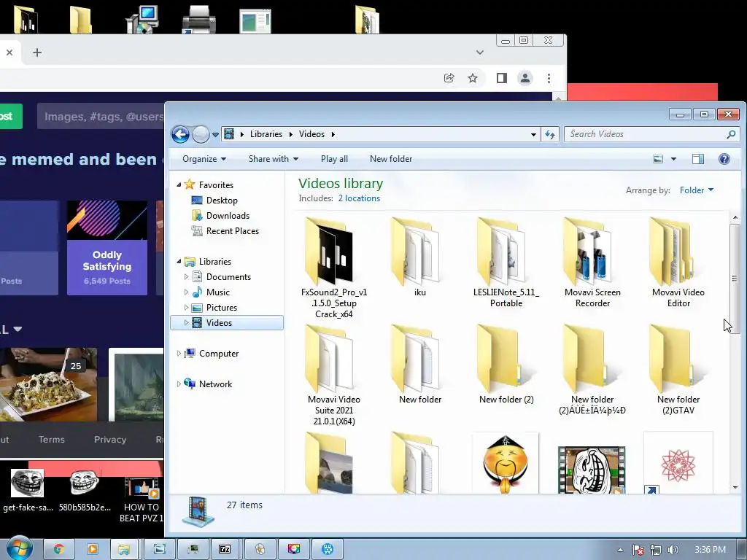Expand the Pictures library
This screenshot has height=560, width=747.
pyautogui.click(x=186, y=308)
